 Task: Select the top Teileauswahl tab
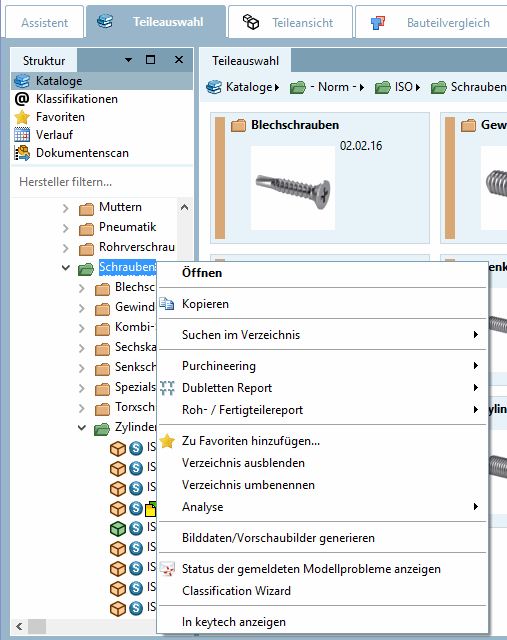[156, 22]
